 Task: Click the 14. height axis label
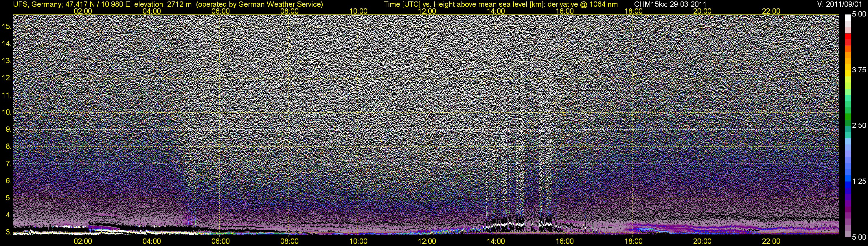pyautogui.click(x=7, y=43)
